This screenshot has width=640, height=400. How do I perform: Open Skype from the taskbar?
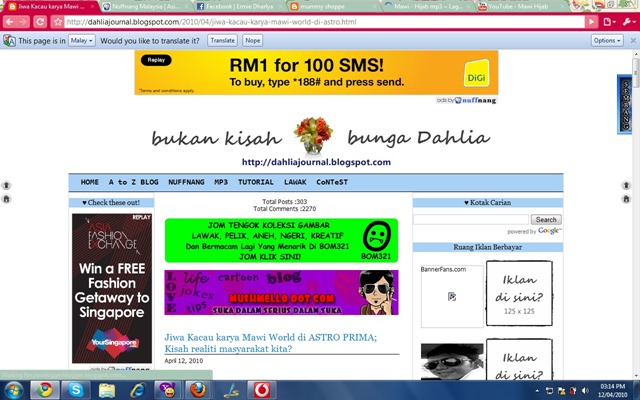click(x=75, y=390)
